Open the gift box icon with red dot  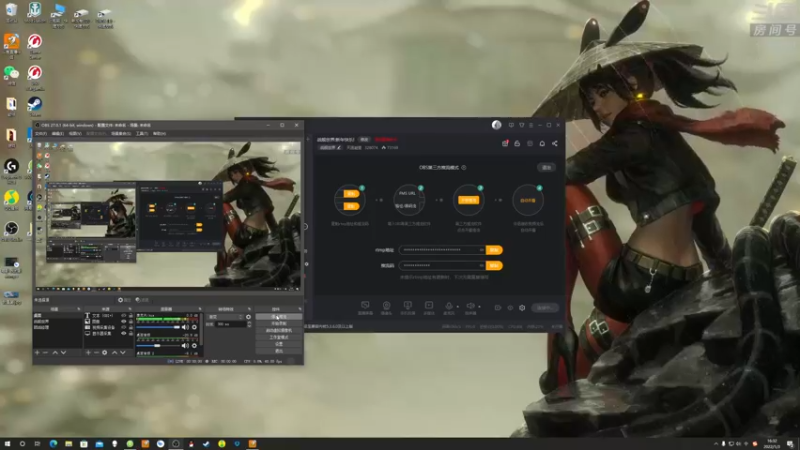click(x=505, y=143)
